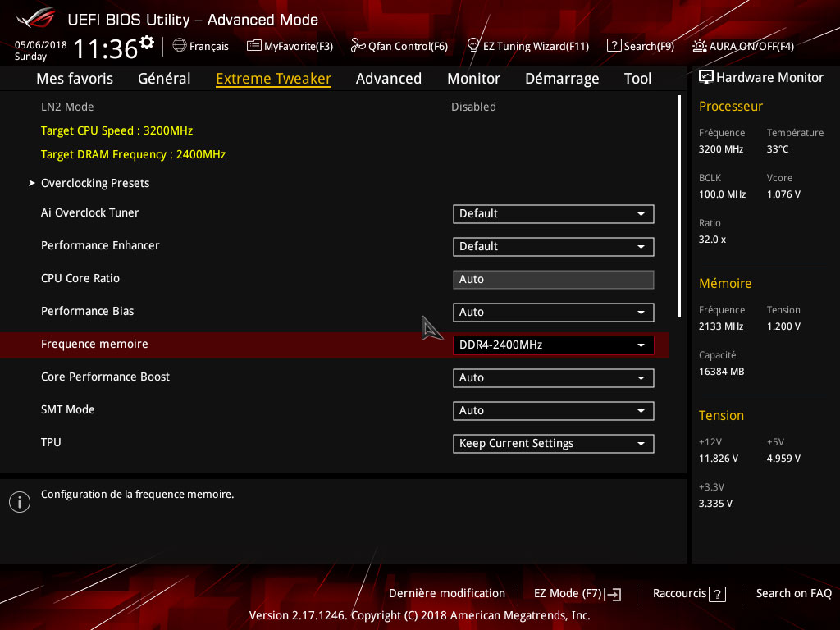Click the 1.076 V Vcore value
Viewport: 840px width, 630px height.
pyautogui.click(x=783, y=194)
